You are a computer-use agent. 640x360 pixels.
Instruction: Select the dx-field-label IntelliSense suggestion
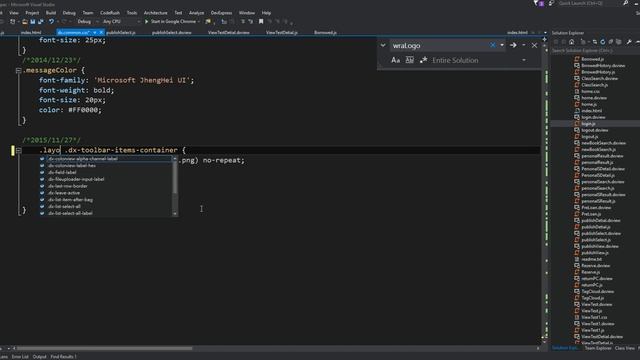[62, 172]
